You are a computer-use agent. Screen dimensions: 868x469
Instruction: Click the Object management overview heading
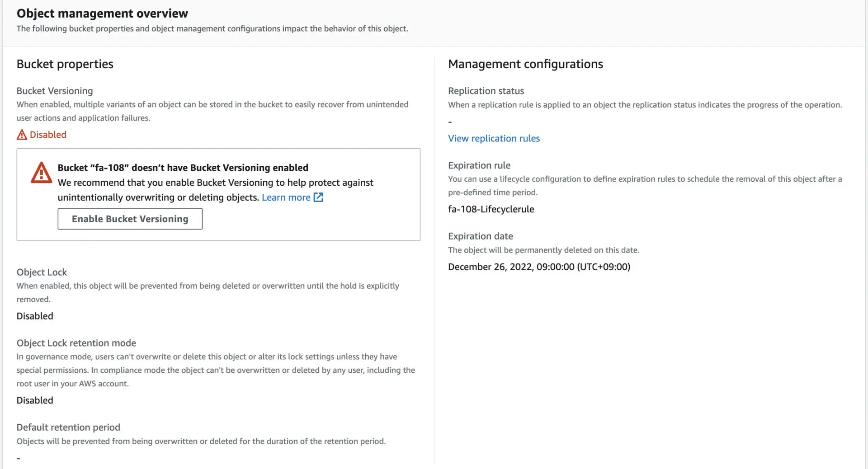102,14
